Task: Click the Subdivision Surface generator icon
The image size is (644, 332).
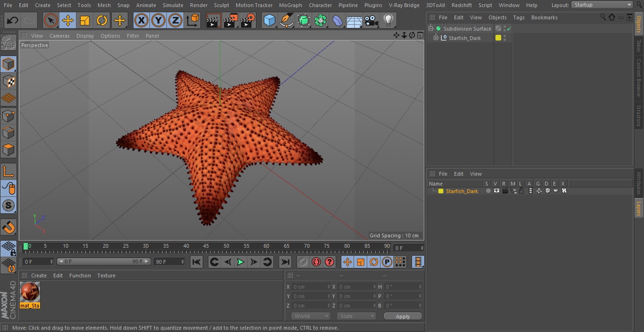Action: 304,20
